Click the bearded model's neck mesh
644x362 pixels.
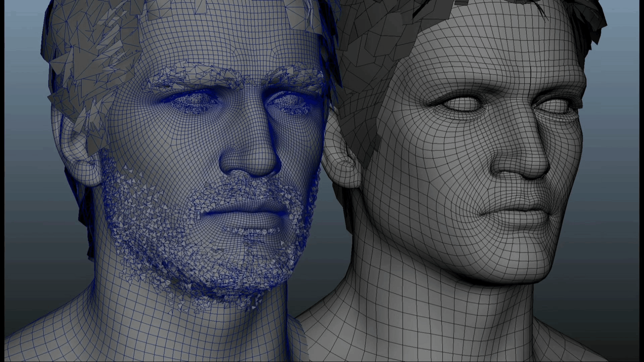pos(188,322)
